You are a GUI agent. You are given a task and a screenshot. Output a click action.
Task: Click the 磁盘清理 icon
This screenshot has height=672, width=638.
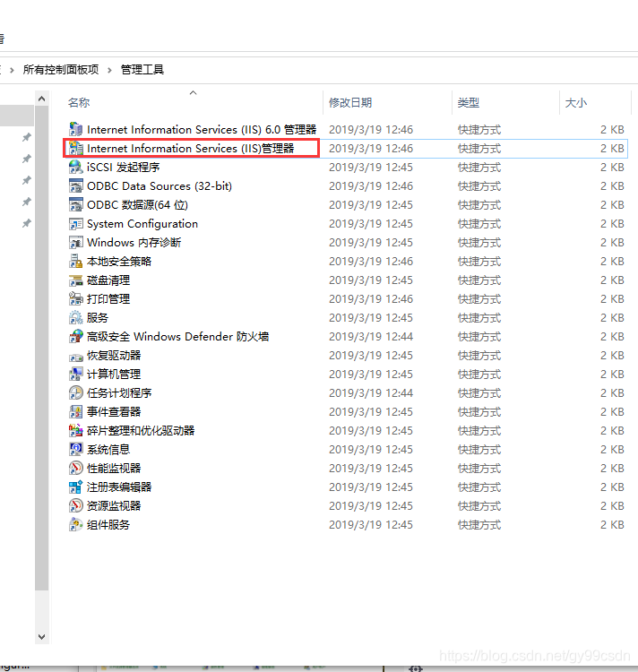coord(76,280)
